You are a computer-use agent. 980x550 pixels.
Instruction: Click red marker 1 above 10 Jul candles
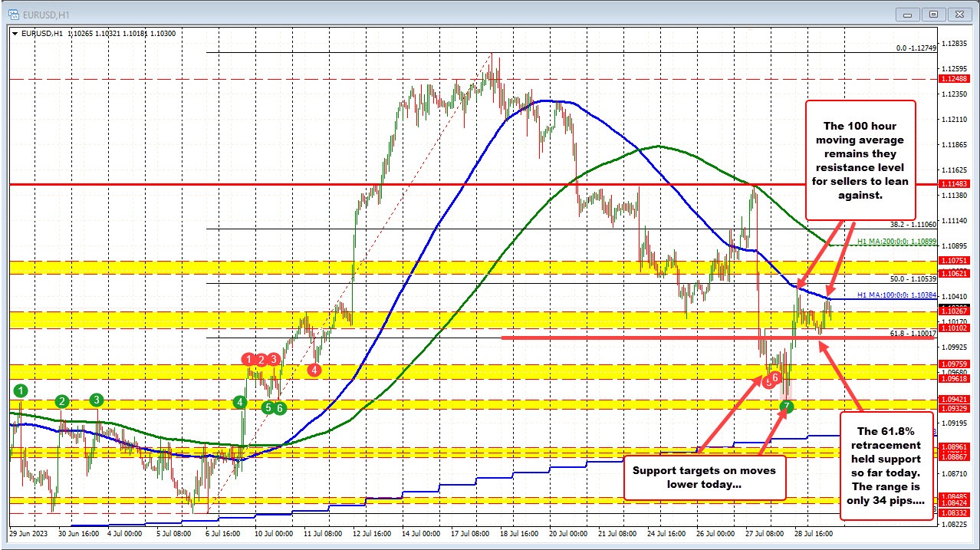click(247, 359)
